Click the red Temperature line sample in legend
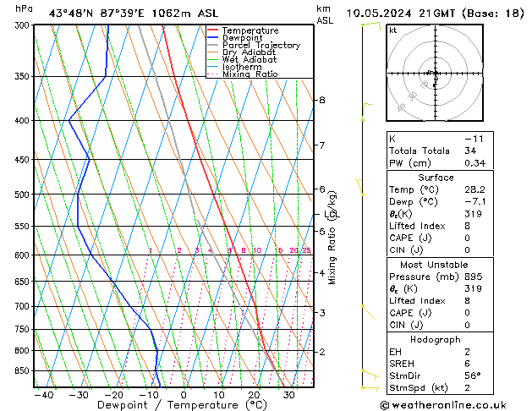The image size is (532, 411). (213, 30)
